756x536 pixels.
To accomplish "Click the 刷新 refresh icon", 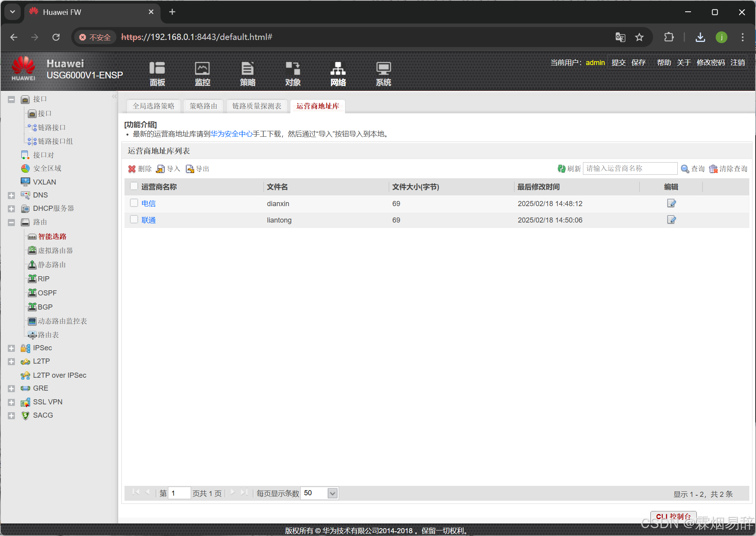I will click(x=561, y=168).
